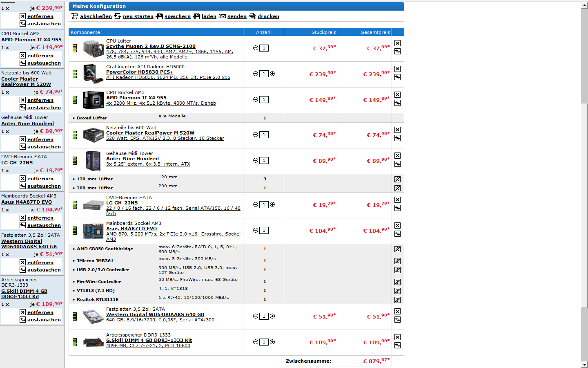Click X icon in PowerColor HD5830 table row

coord(397,69)
